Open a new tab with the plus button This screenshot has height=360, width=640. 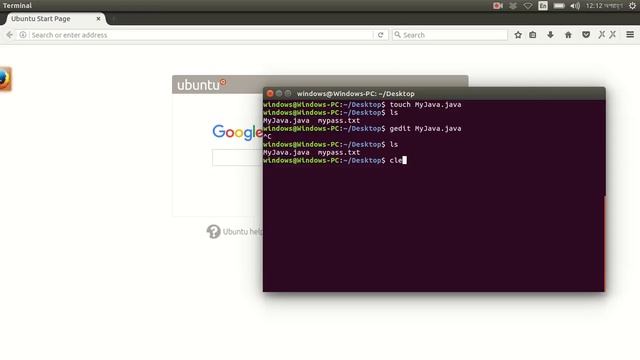pyautogui.click(x=114, y=19)
